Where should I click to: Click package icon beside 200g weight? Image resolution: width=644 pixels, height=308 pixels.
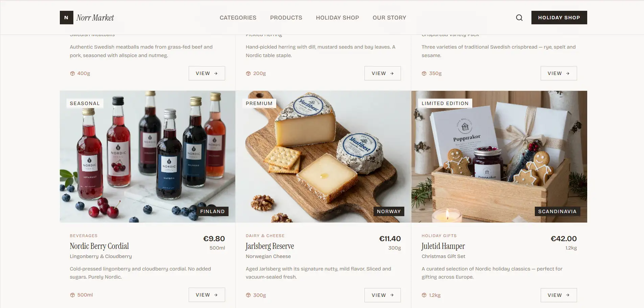coord(248,73)
